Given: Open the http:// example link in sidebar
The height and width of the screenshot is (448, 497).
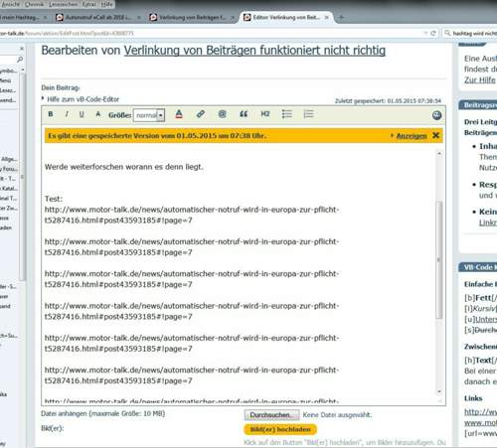Looking at the screenshot, I should coord(480,412).
